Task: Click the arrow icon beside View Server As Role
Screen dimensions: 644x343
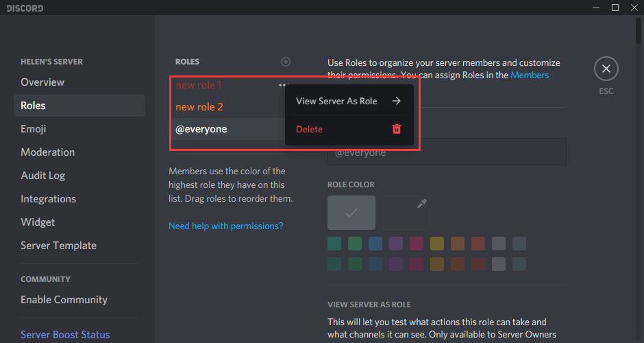Action: click(x=396, y=101)
